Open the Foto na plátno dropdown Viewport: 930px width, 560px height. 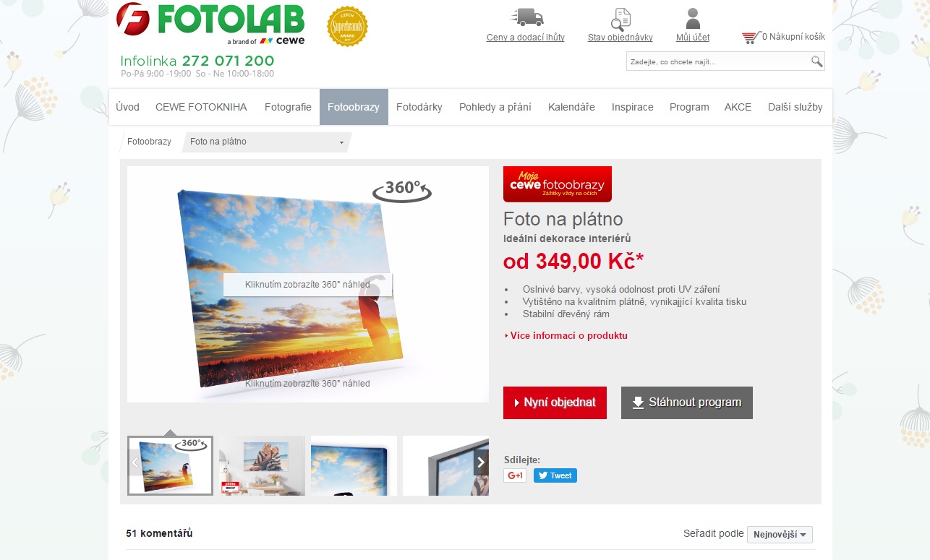(x=267, y=142)
